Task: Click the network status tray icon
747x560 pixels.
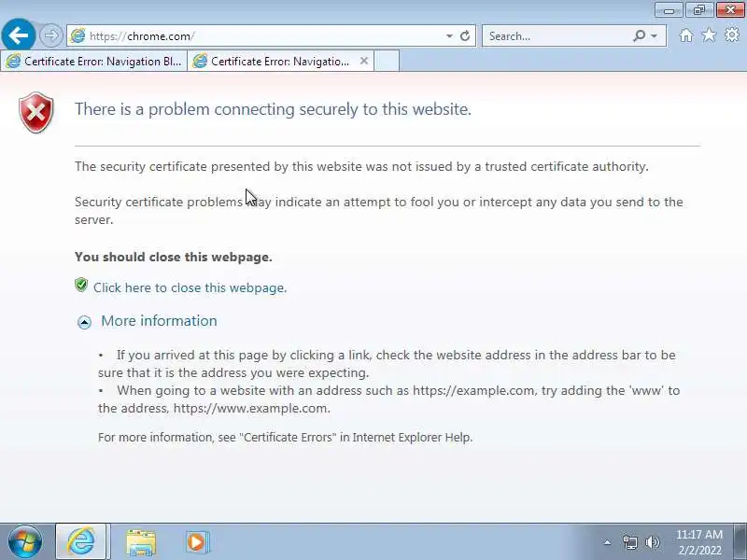Action: pos(629,542)
